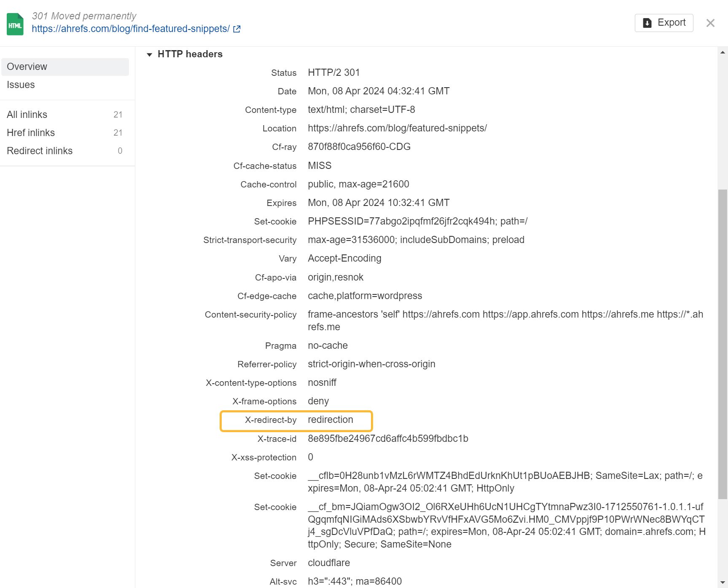The width and height of the screenshot is (728, 588).
Task: Switch to the Issues section
Action: pos(21,85)
